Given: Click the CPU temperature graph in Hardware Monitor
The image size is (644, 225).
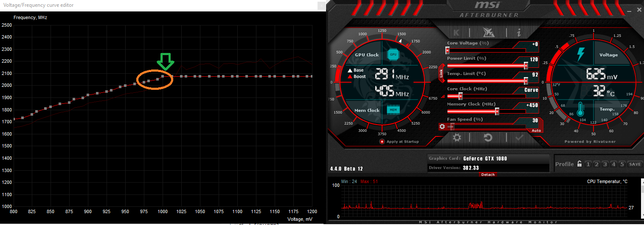Looking at the screenshot, I should click(484, 201).
